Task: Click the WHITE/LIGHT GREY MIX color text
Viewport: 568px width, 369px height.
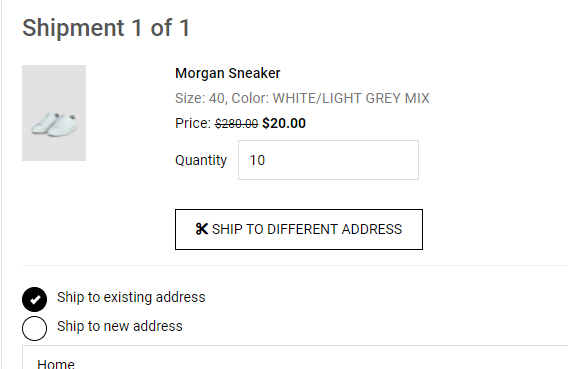Action: tap(351, 98)
